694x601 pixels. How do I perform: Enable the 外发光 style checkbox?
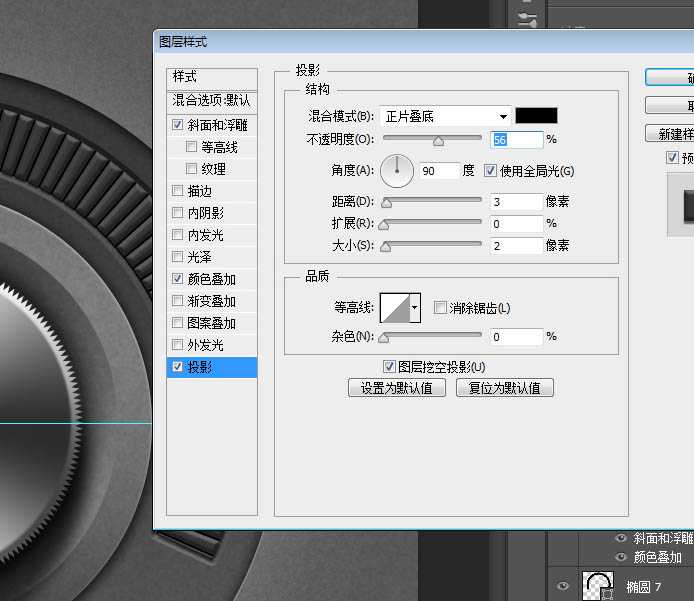click(x=177, y=344)
